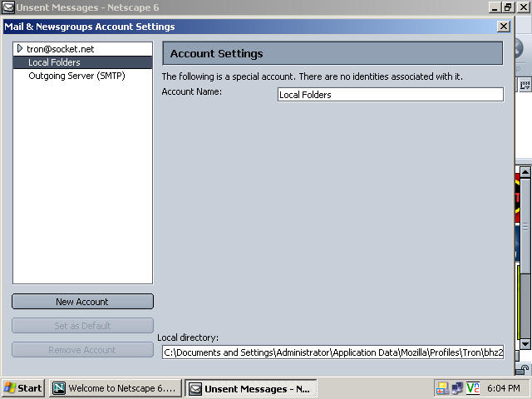This screenshot has height=399, width=532.
Task: Restore down the Netscape 6 window
Action: coord(508,7)
